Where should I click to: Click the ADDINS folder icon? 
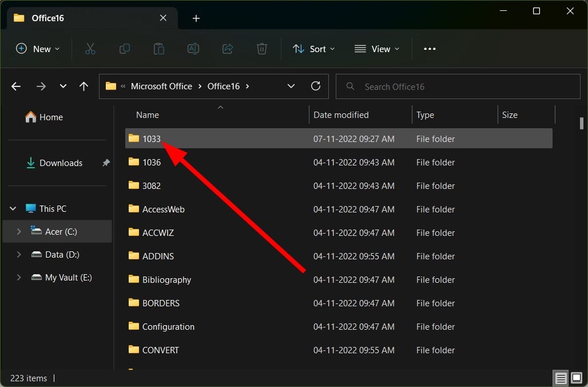pos(133,256)
